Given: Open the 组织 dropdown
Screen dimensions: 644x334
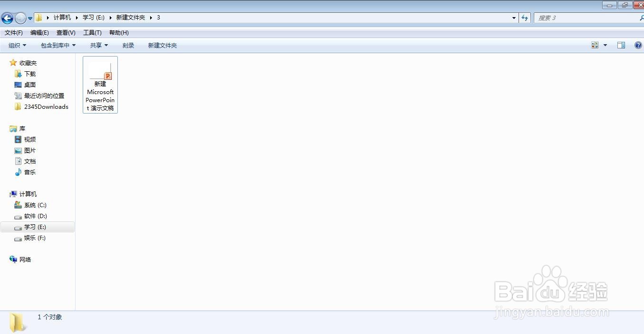Looking at the screenshot, I should point(18,46).
